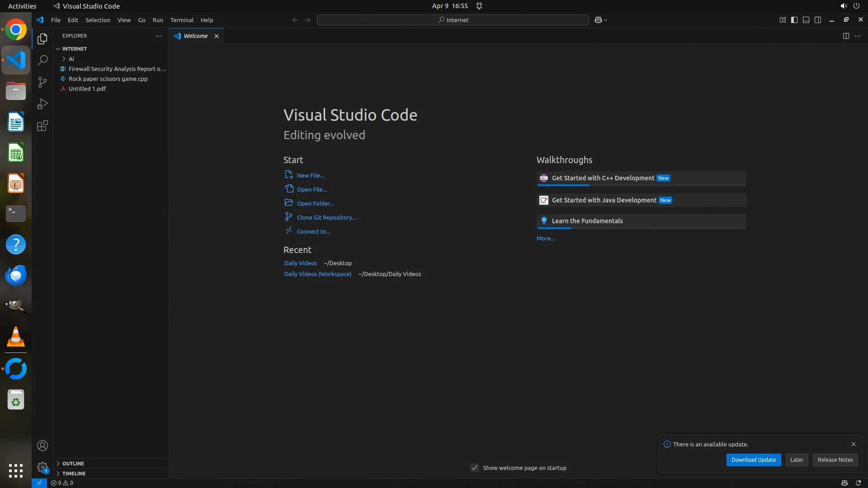Open the Extensions view
868x488 pixels.
pyautogui.click(x=42, y=126)
